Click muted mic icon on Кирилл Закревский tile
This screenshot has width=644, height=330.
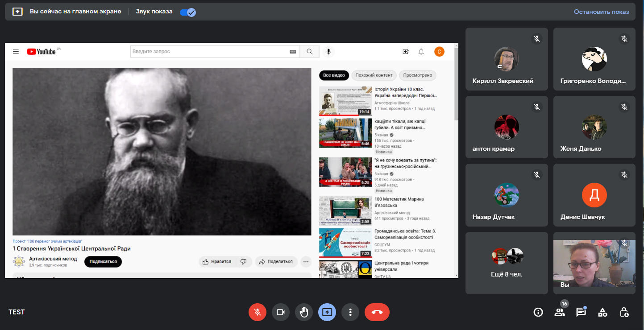click(537, 39)
